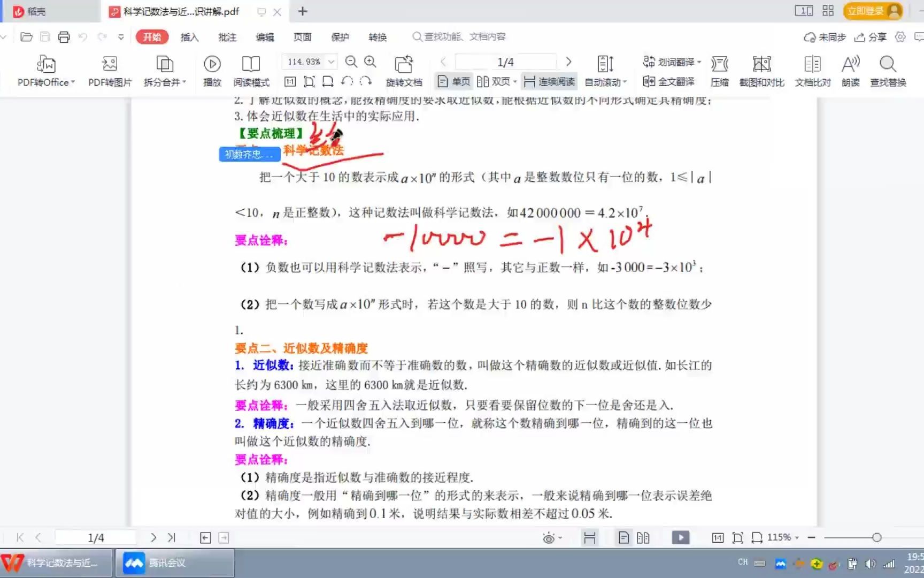Click 立即登录 login button

(873, 11)
